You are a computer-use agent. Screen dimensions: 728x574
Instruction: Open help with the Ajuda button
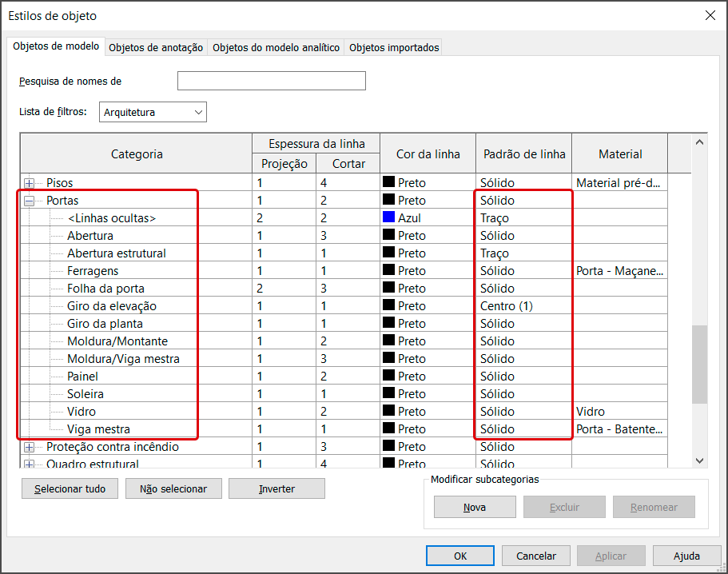pos(686,556)
